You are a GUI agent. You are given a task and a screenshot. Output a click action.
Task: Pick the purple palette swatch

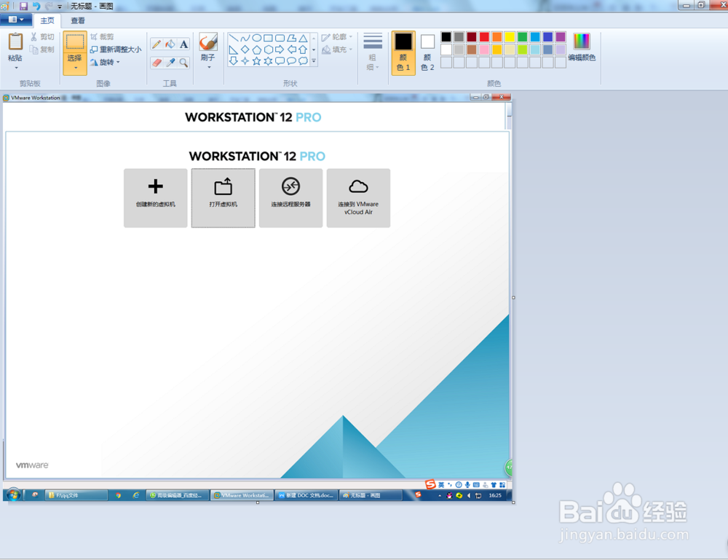coord(561,36)
